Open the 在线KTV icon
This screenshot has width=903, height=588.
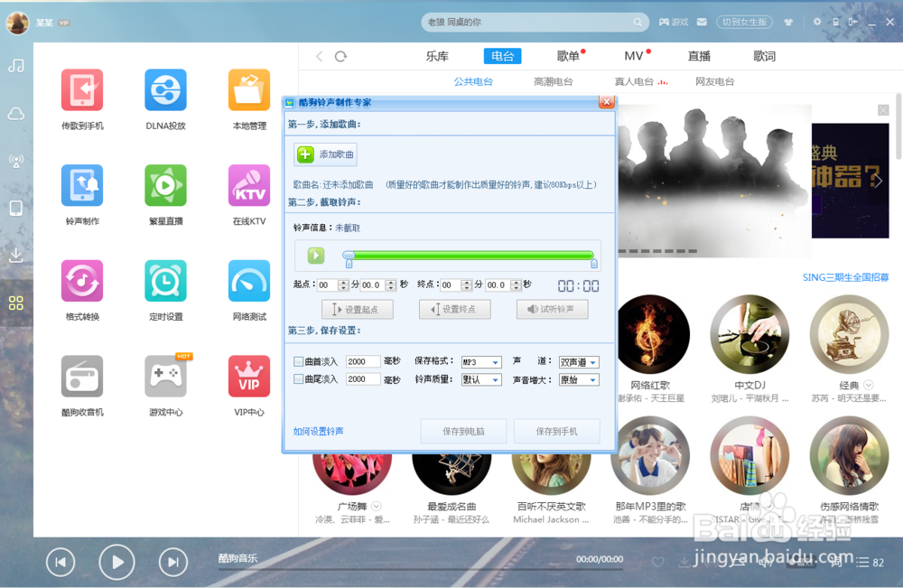(249, 185)
